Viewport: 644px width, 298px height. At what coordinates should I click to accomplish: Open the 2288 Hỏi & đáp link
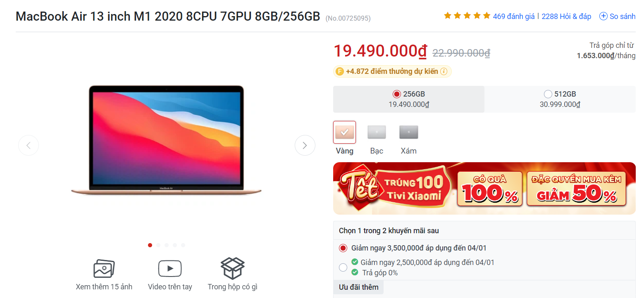point(566,17)
